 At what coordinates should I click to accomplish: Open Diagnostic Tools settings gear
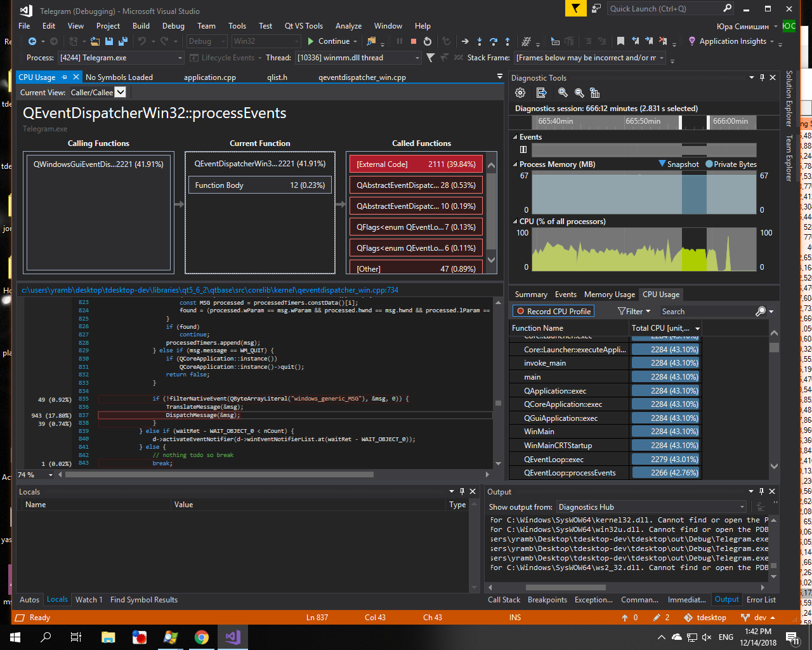[x=520, y=93]
